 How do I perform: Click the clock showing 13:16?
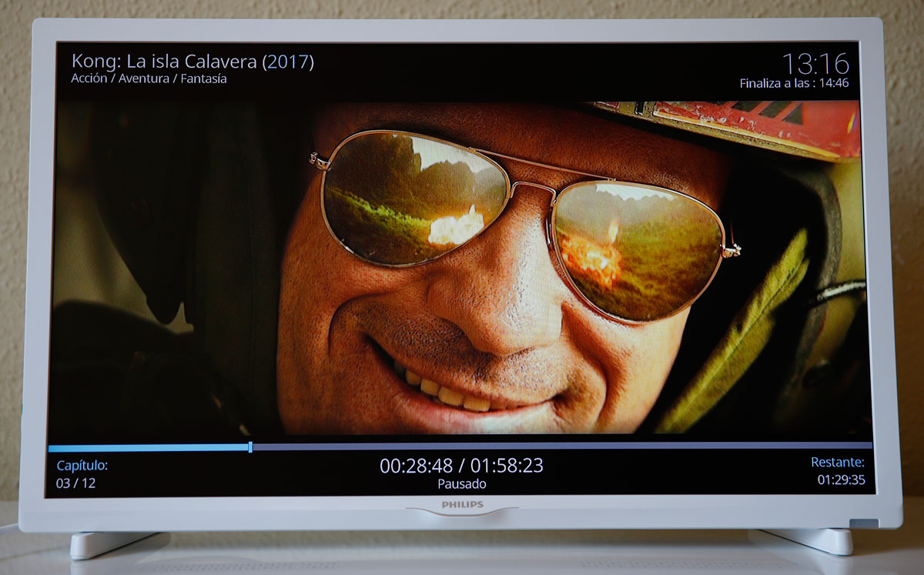815,63
